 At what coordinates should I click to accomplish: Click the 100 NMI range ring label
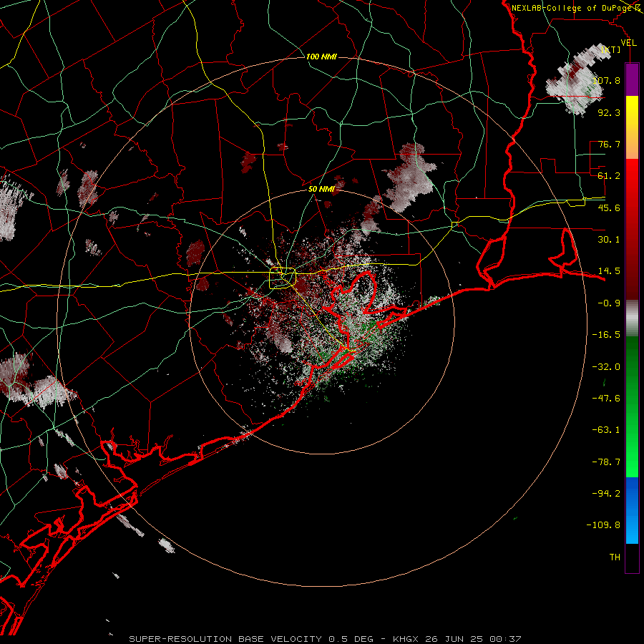[321, 57]
